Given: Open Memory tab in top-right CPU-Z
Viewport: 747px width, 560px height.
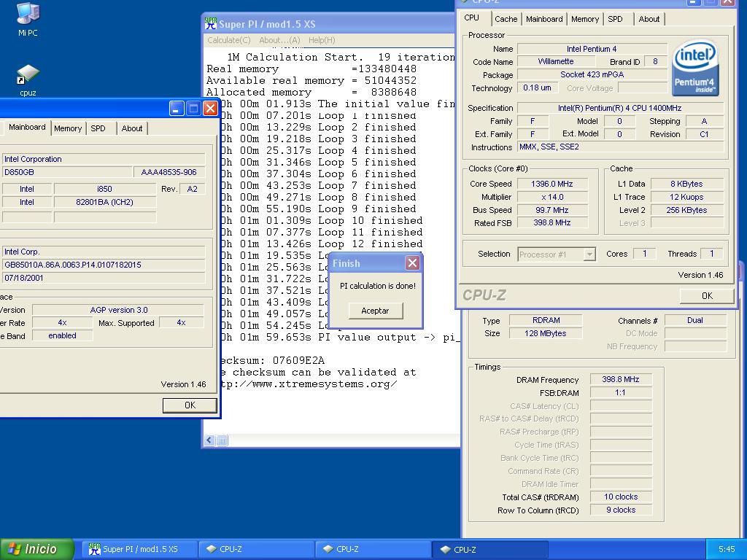Looking at the screenshot, I should pos(584,19).
